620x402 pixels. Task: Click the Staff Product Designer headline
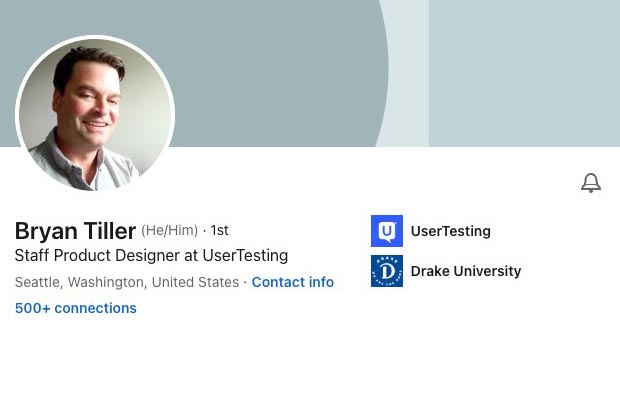pos(151,256)
